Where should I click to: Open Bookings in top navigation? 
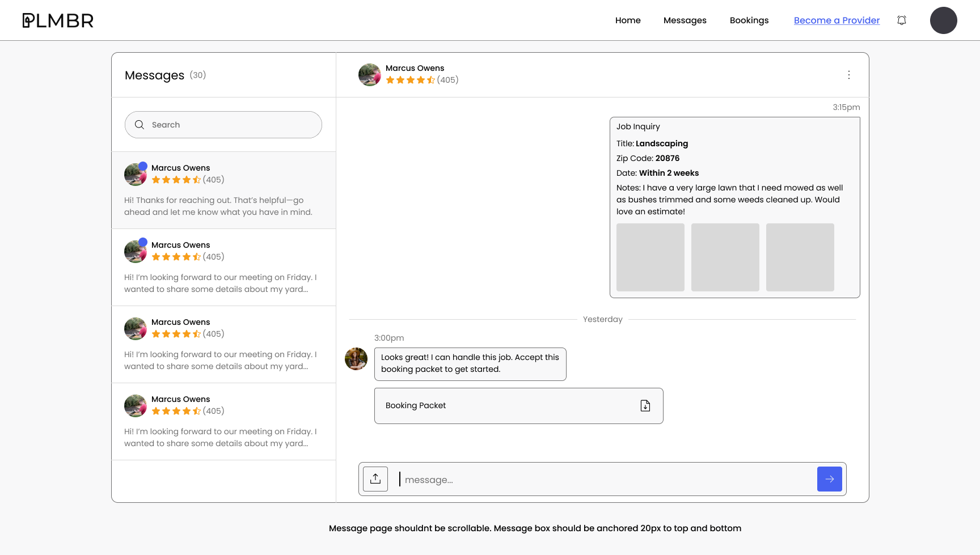click(749, 20)
